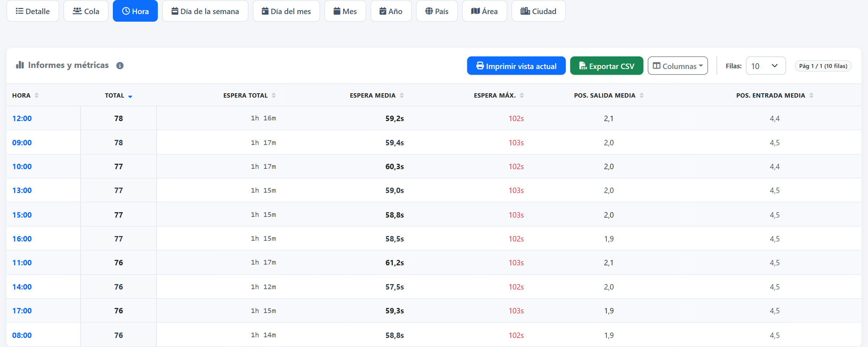Click the active Hora tab
The image size is (868, 347).
[135, 11]
